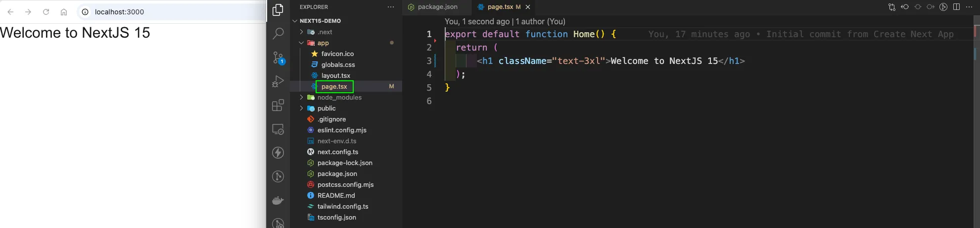The height and width of the screenshot is (228, 980).
Task: Open next-env.d.ts in the explorer
Action: click(x=336, y=141)
